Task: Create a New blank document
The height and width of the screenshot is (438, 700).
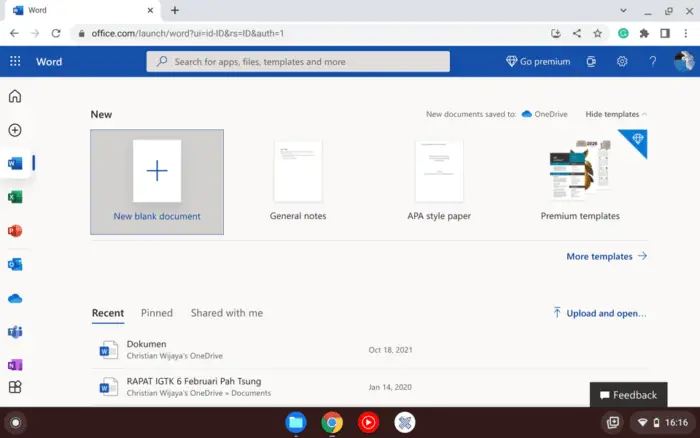Action: click(x=157, y=182)
